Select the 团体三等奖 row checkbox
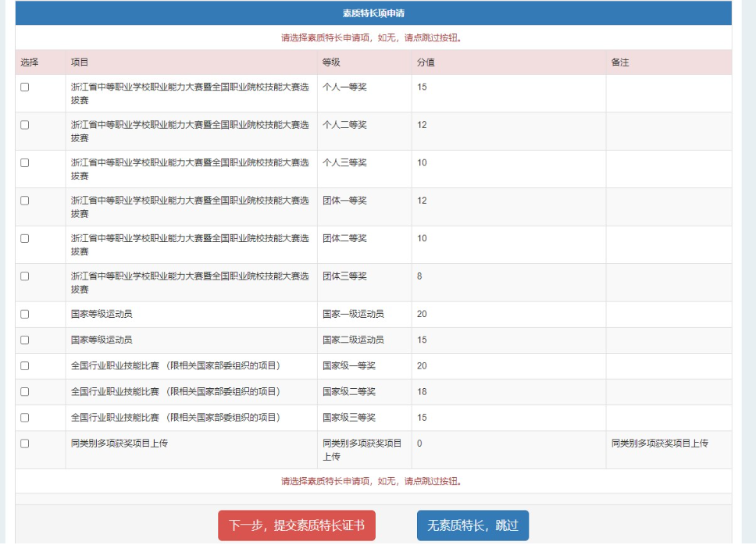The image size is (756, 545). click(x=25, y=276)
